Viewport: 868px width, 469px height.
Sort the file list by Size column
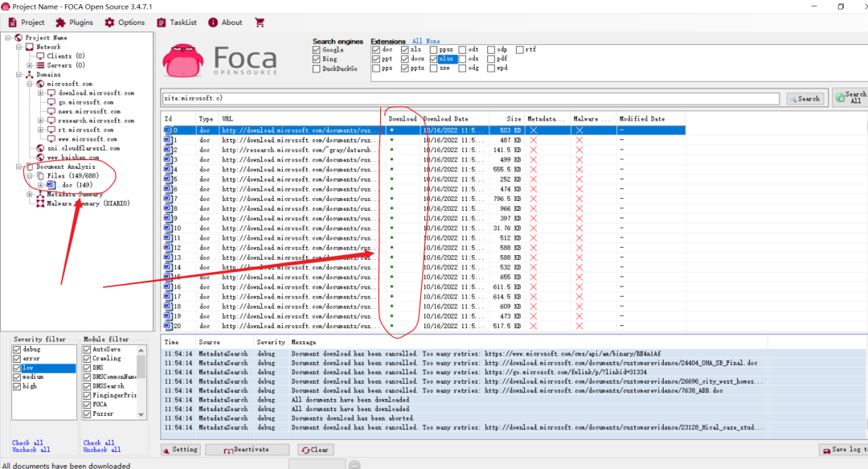(506, 118)
